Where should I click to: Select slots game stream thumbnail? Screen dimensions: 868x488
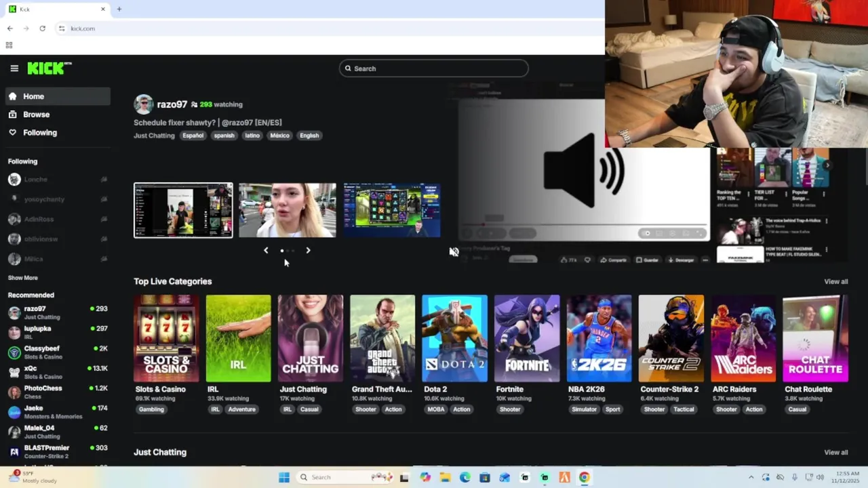(392, 210)
